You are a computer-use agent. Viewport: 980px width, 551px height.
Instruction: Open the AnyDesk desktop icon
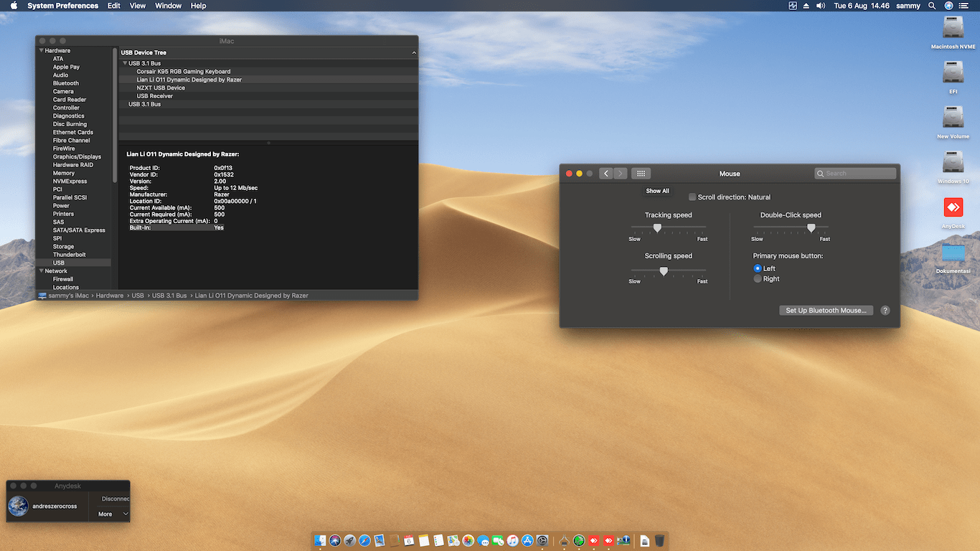click(953, 208)
